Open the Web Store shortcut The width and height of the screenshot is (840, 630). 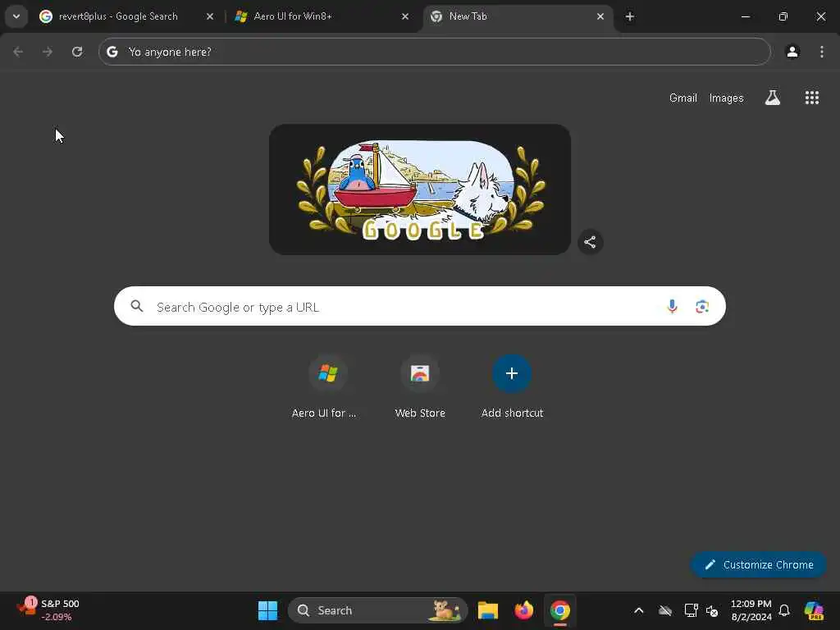(420, 386)
